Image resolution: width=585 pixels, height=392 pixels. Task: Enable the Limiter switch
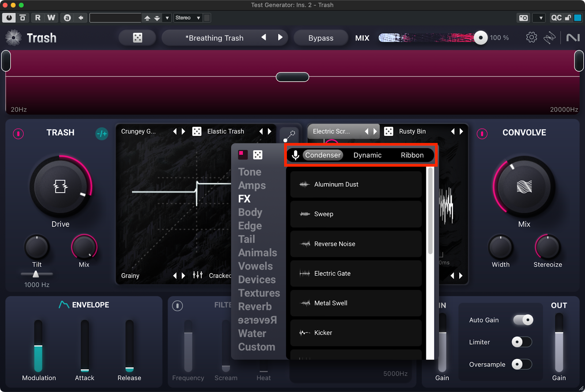521,342
